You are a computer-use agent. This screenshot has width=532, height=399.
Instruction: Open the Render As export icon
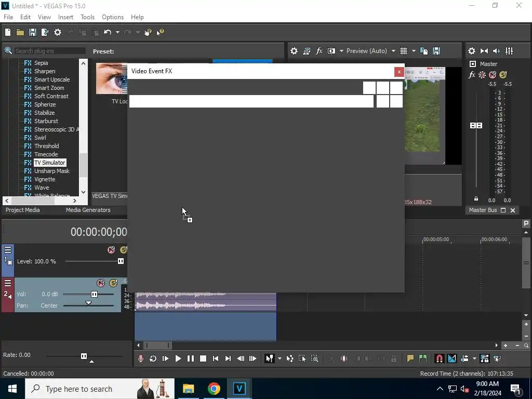45,32
